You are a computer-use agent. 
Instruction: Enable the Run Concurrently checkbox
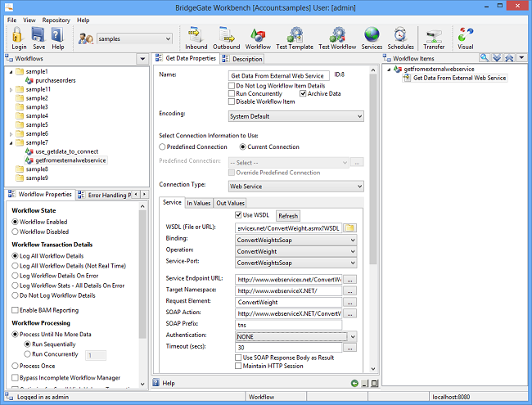232,93
